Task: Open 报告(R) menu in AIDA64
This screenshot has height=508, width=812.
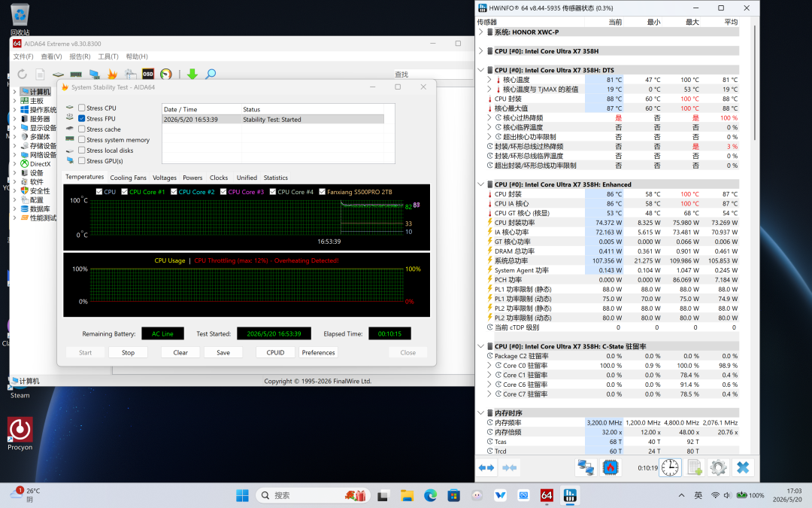Action: tap(80, 56)
